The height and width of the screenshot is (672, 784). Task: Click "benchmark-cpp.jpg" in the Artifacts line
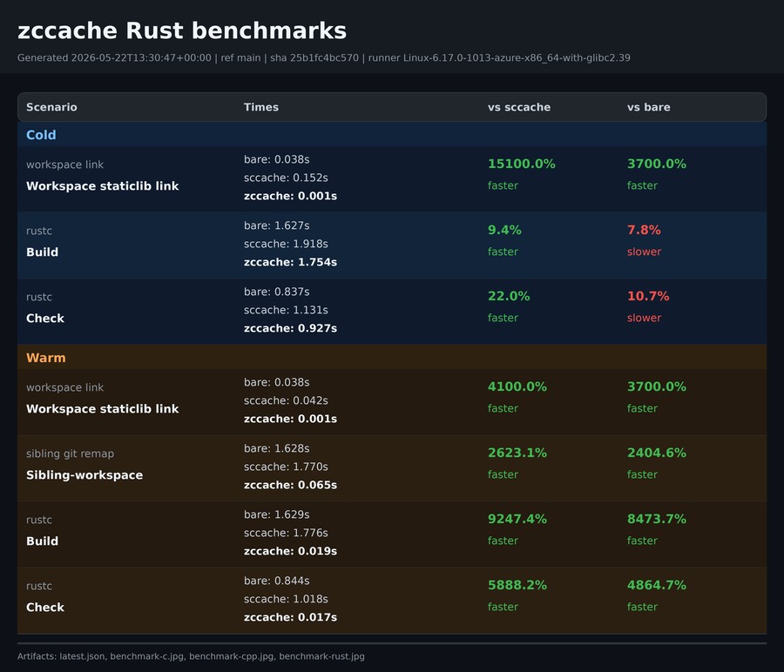(232, 656)
